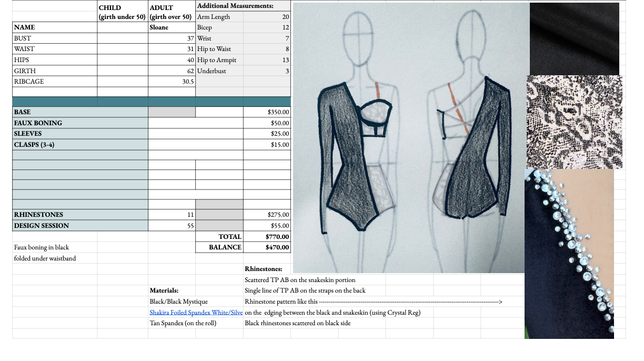
Task: Click the rhinestone pattern reference photo
Action: 569,254
